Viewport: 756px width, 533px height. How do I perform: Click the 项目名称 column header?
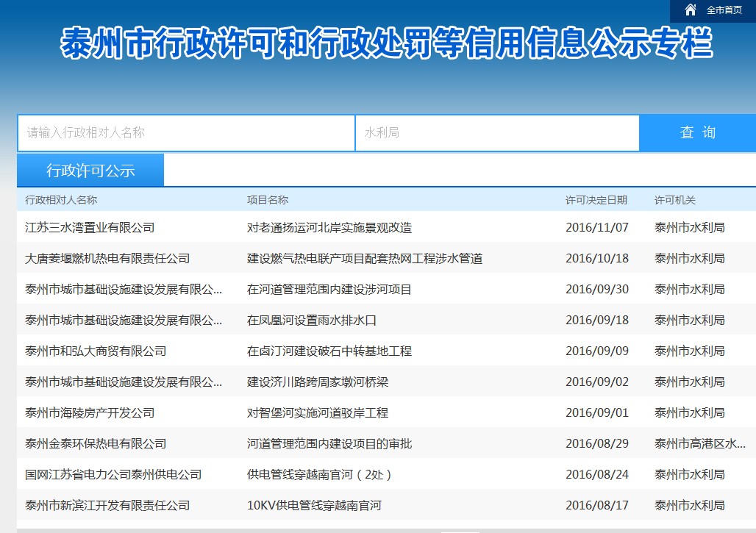click(x=268, y=200)
